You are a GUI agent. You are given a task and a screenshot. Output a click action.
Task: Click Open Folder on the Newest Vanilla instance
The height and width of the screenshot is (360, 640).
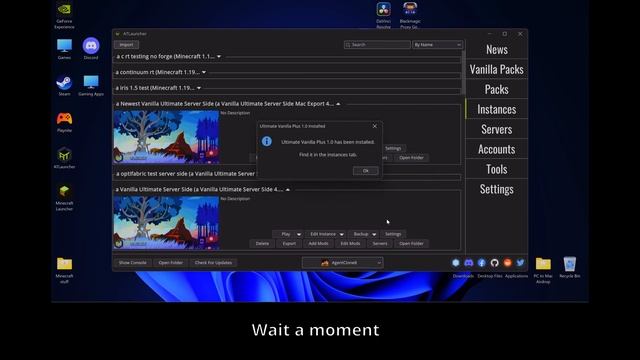[411, 158]
